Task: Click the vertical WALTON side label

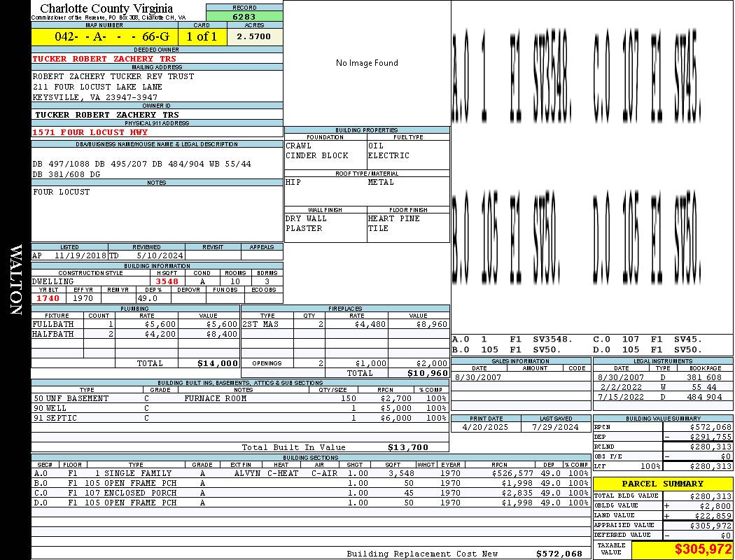Action: tap(16, 280)
